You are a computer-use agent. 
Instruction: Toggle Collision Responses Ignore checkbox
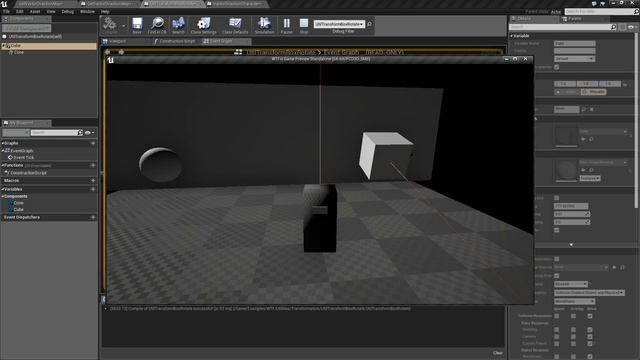point(556,316)
